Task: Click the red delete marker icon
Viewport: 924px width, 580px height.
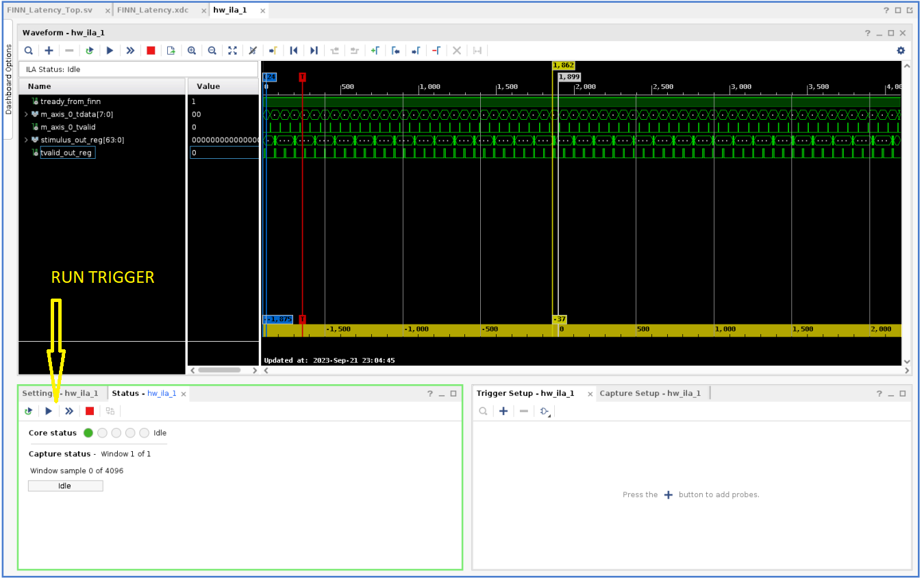Action: click(436, 51)
